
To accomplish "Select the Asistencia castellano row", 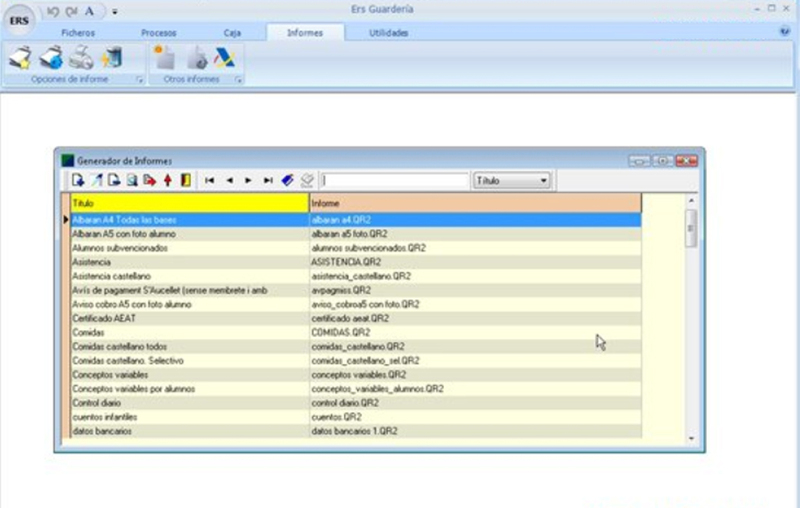I will pos(356,276).
